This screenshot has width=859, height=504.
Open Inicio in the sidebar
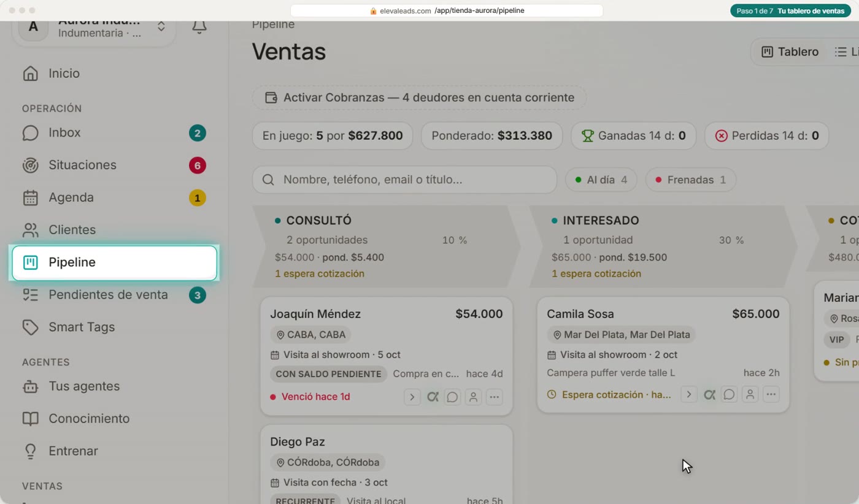point(114,74)
